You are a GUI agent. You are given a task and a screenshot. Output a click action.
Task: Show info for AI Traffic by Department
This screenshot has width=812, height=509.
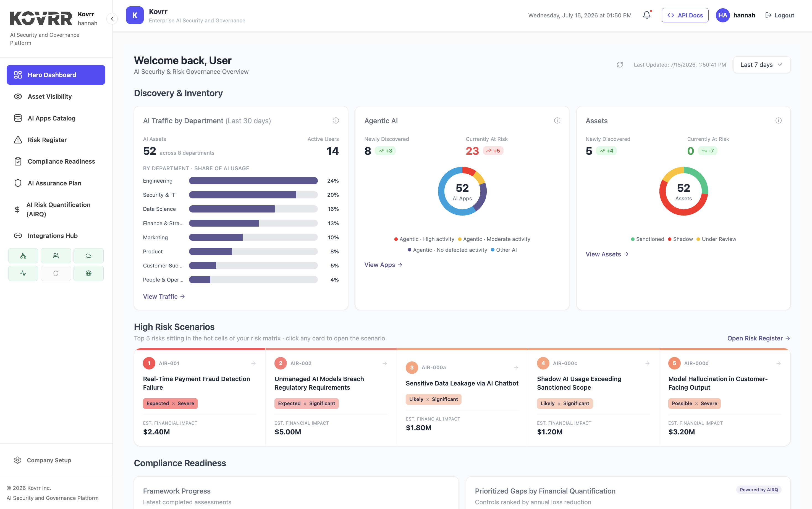click(336, 120)
